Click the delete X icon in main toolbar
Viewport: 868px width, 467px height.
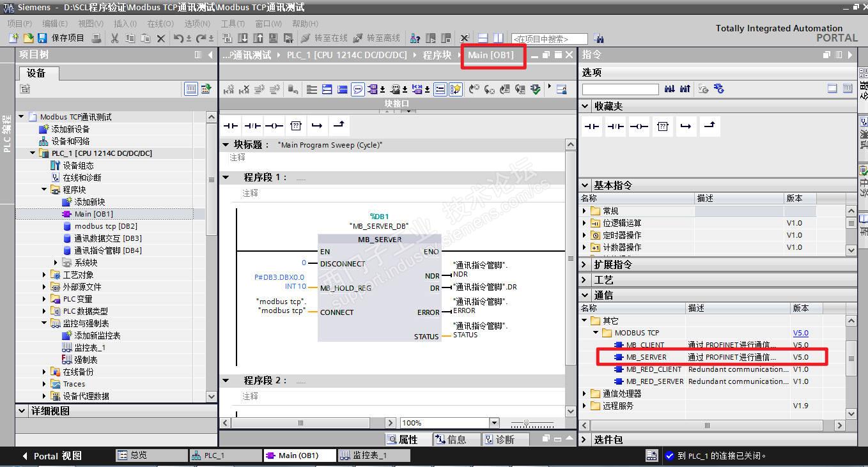tap(160, 38)
